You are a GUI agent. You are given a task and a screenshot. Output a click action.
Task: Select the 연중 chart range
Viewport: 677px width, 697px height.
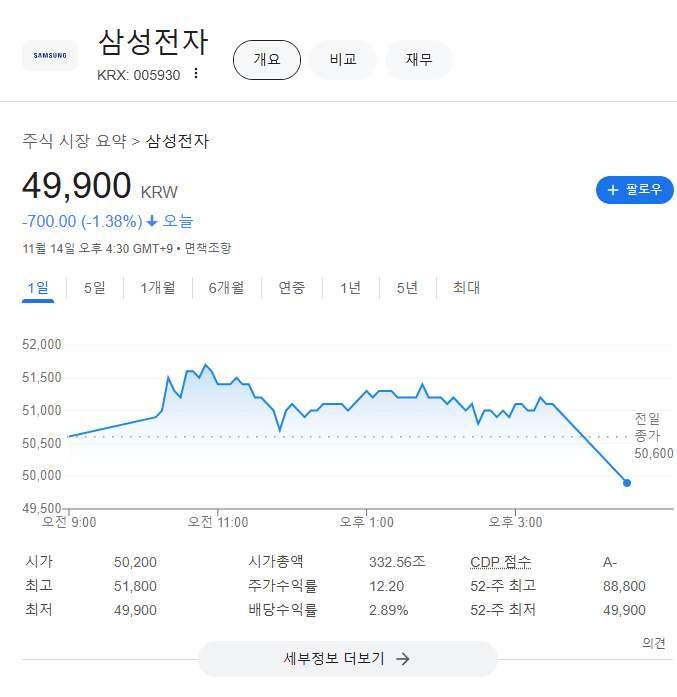point(292,288)
